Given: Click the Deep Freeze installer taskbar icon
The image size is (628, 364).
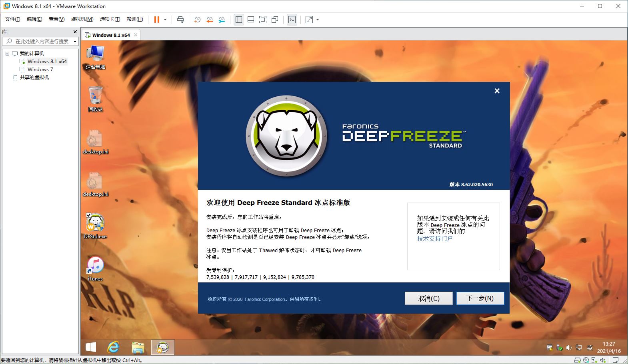Looking at the screenshot, I should [x=162, y=347].
